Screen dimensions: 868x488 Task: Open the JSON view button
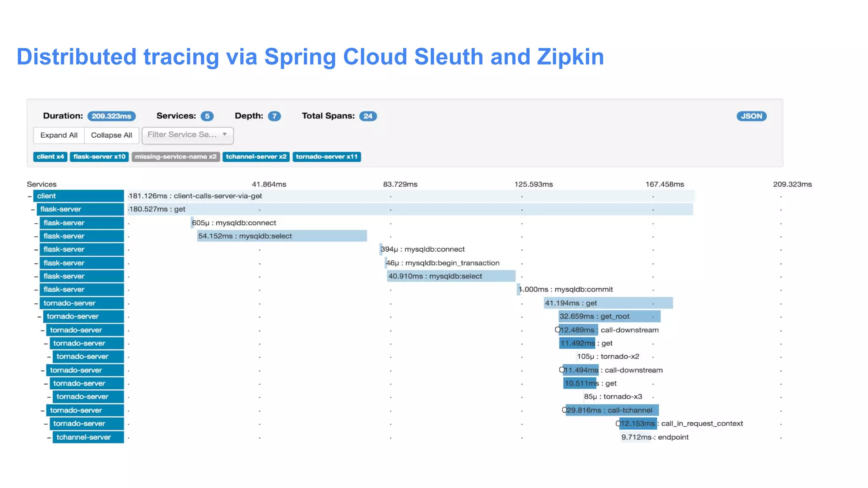click(751, 116)
